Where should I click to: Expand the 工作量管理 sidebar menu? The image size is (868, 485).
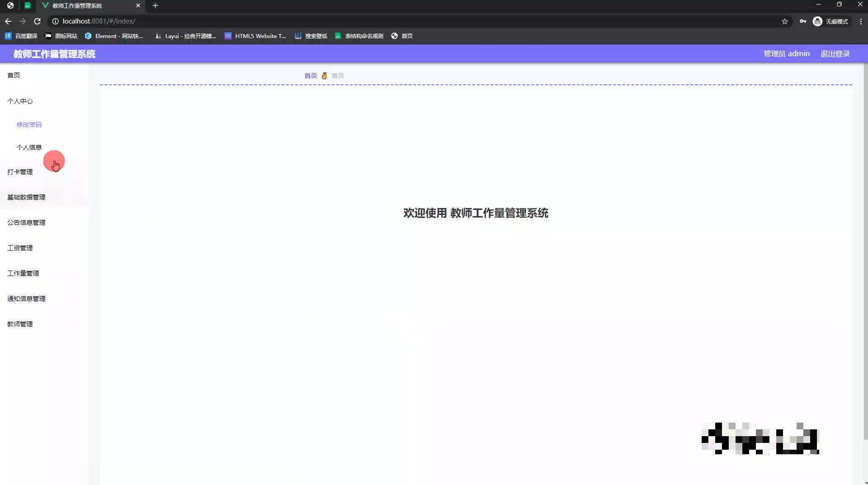coord(44,273)
